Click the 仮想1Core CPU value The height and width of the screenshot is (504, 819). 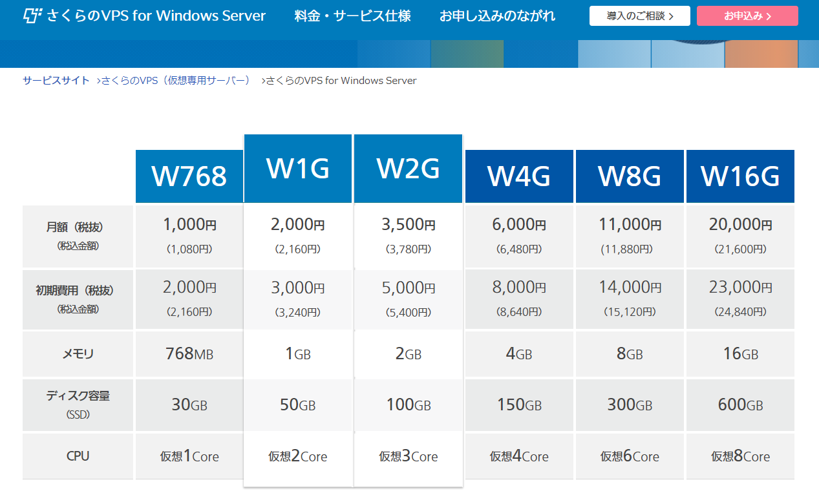coord(190,456)
